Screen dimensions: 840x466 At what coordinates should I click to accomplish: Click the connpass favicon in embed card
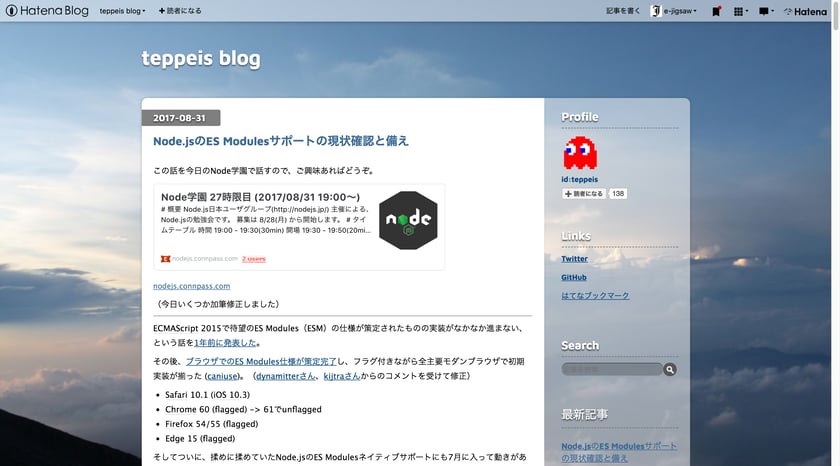(165, 259)
